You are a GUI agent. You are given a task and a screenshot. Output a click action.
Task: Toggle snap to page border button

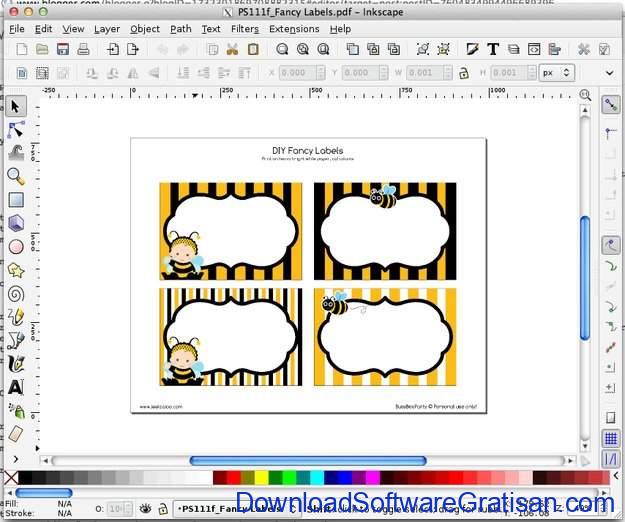point(611,418)
